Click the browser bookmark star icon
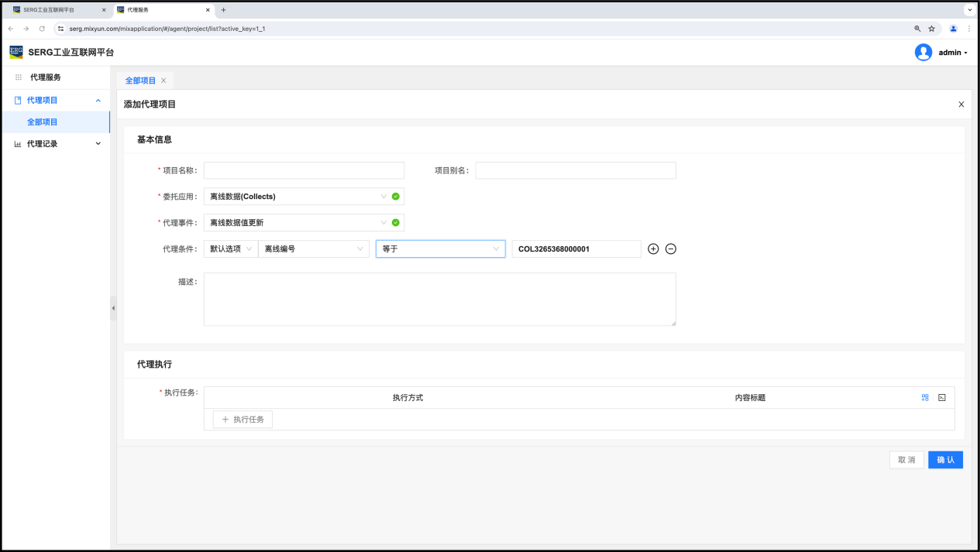Screen dimensions: 980x552 pos(932,29)
